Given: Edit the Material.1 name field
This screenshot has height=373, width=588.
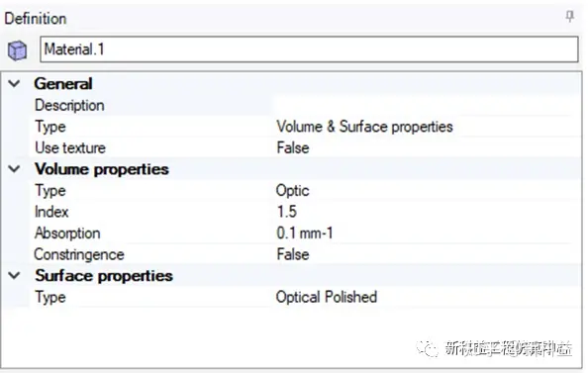Looking at the screenshot, I should pos(309,49).
